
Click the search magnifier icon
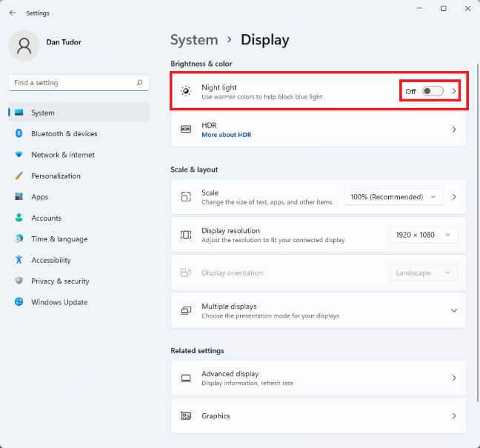[139, 83]
